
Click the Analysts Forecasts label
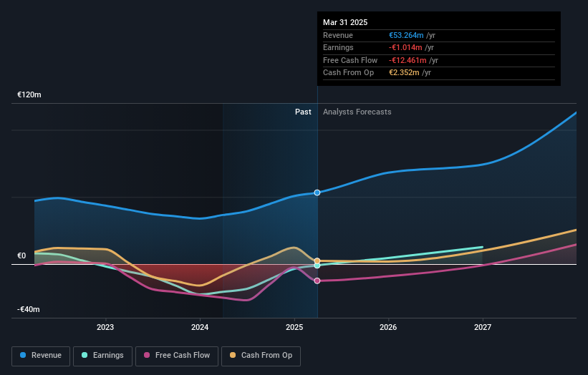pos(357,112)
